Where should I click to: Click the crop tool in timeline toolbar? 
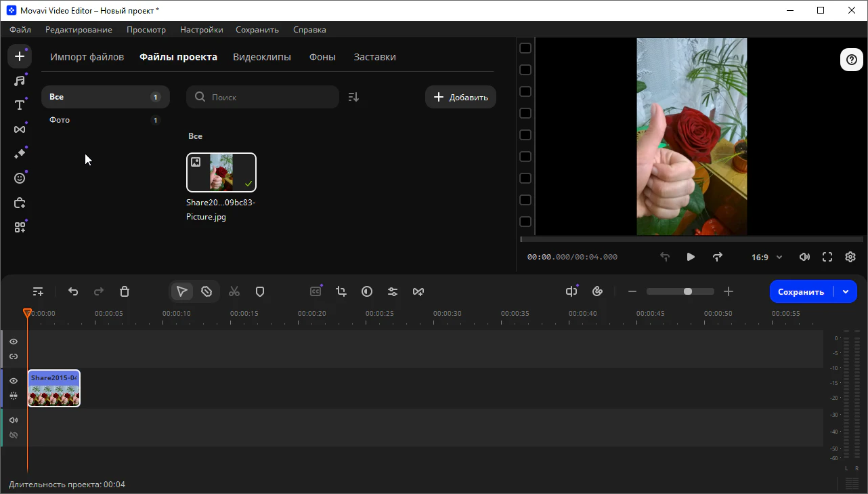pyautogui.click(x=341, y=291)
